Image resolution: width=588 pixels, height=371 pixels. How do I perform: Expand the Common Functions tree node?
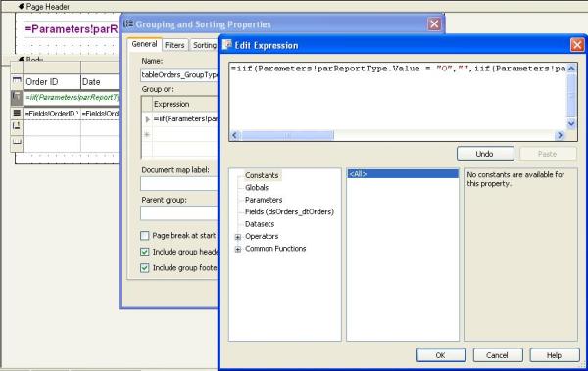(238, 250)
